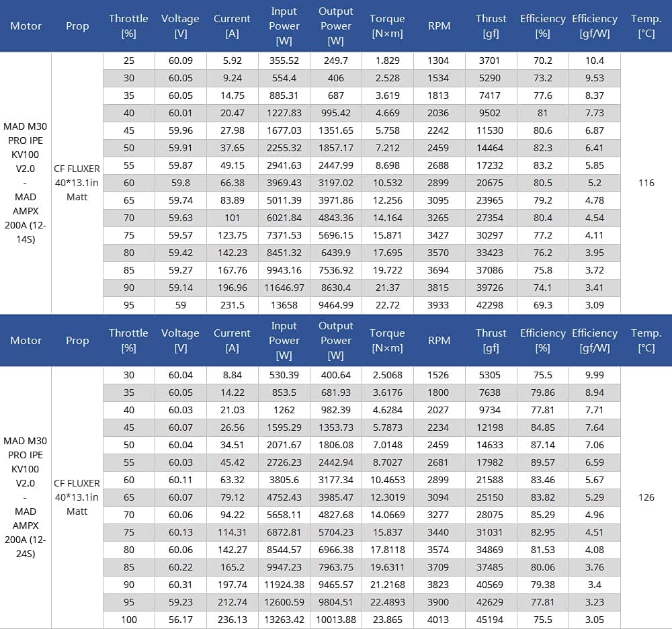Select the thrust value 3701
672x629 pixels.
tap(491, 60)
